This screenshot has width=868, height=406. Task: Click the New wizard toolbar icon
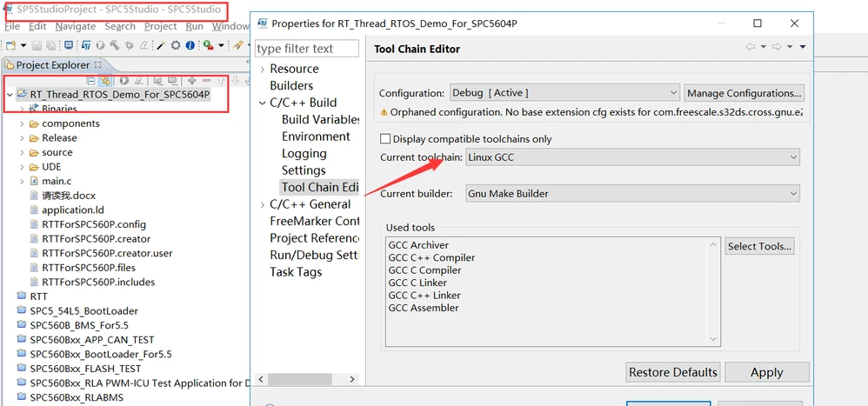tap(10, 45)
